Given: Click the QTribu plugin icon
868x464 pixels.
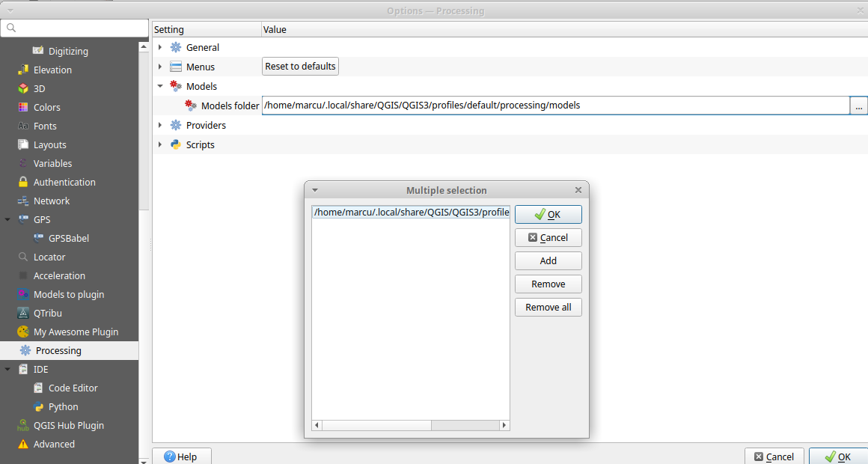Looking at the screenshot, I should pos(22,313).
